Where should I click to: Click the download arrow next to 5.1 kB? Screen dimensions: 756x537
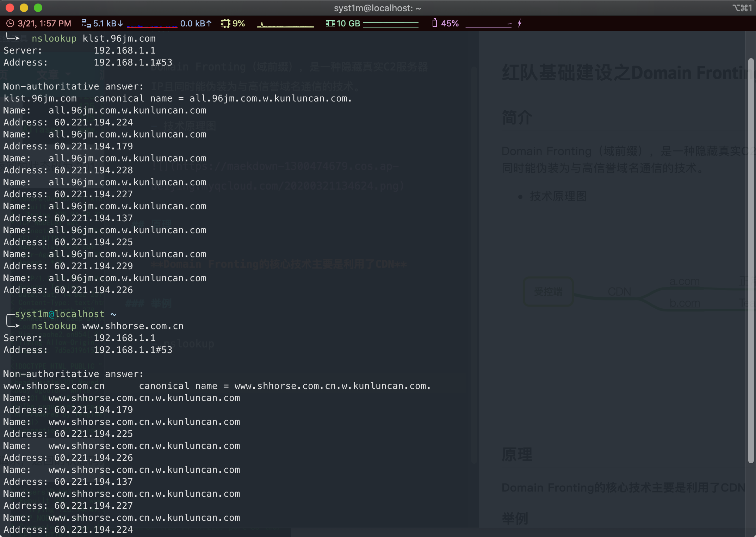click(x=120, y=24)
